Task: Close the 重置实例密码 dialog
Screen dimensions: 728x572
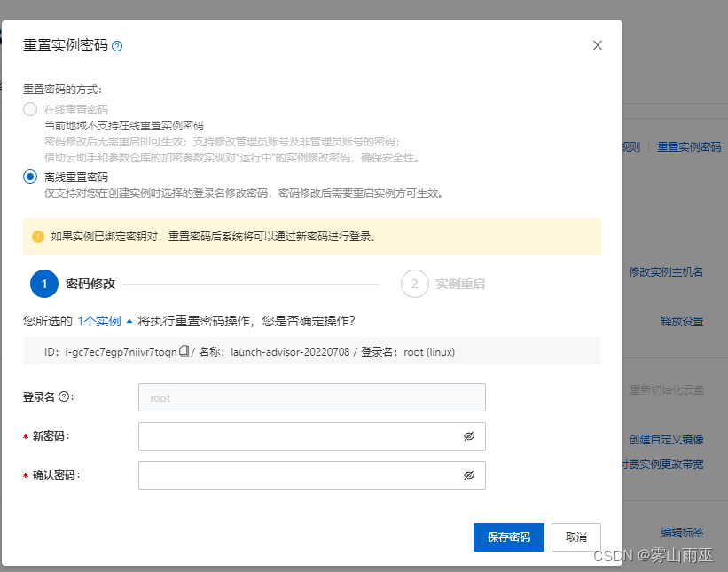Action: 598,45
